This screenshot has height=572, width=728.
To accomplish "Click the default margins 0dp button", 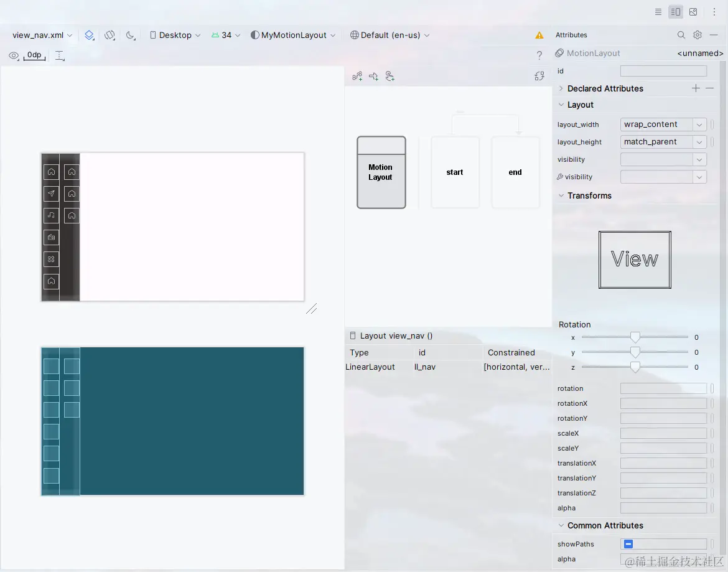I will click(34, 55).
